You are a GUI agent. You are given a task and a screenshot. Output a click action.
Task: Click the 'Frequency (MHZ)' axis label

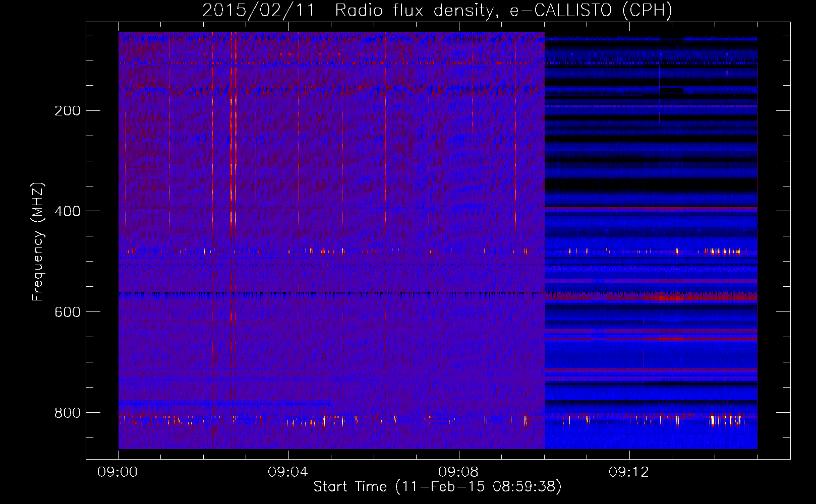38,242
